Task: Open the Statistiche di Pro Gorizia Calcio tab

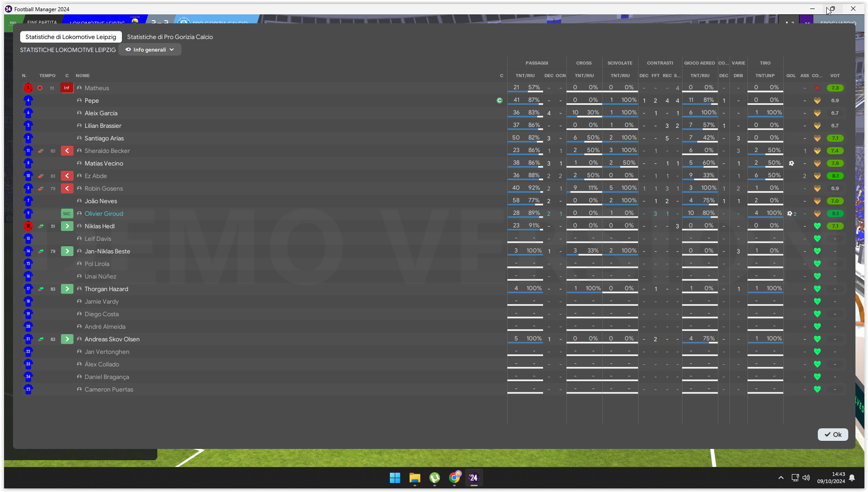Action: coord(170,37)
